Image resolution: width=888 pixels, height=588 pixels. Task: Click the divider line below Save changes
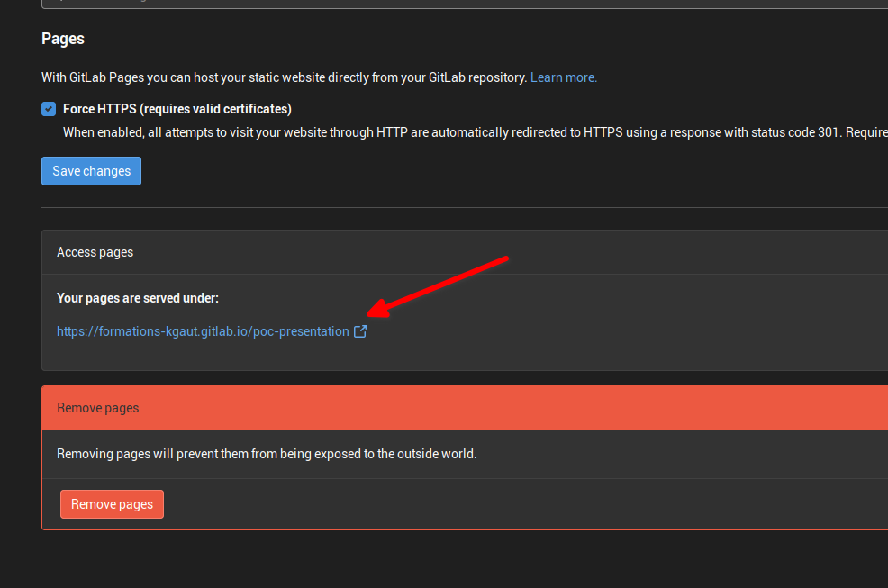click(x=450, y=207)
